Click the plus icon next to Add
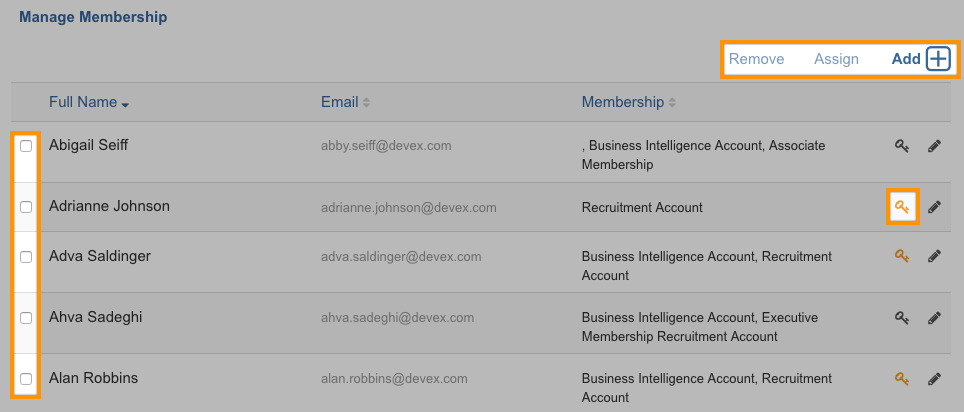This screenshot has height=412, width=964. [939, 59]
